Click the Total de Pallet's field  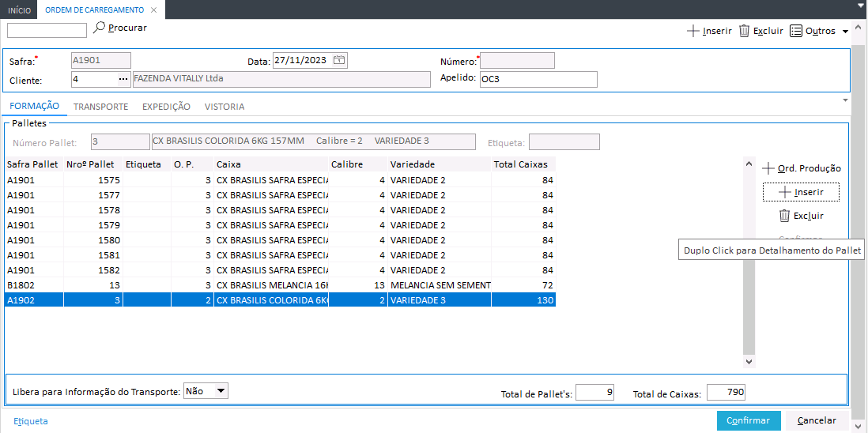pyautogui.click(x=595, y=393)
